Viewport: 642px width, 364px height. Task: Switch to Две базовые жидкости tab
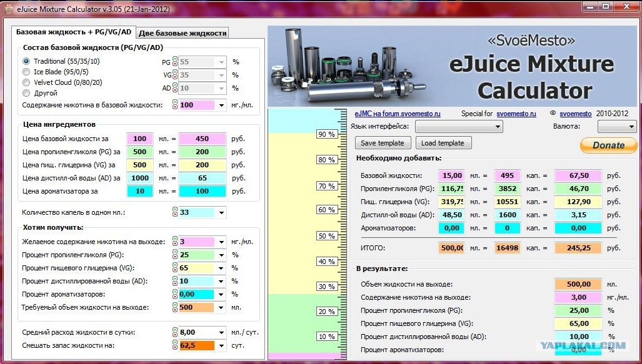point(183,33)
